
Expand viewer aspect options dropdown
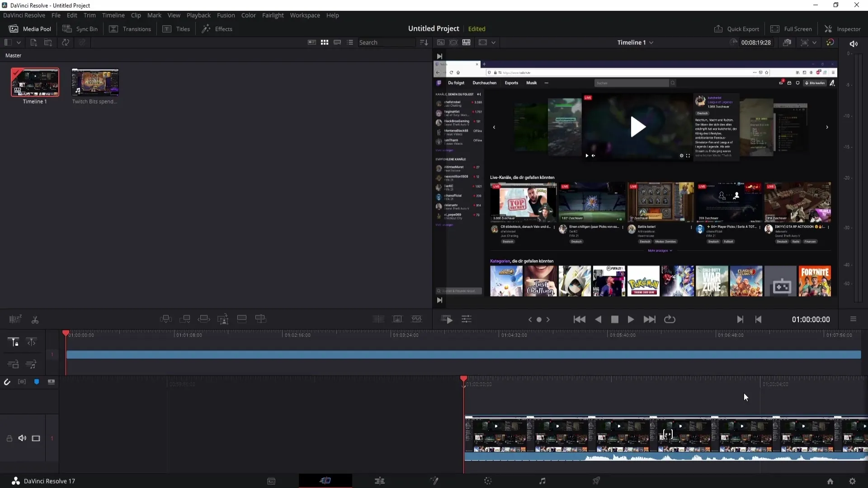click(493, 42)
